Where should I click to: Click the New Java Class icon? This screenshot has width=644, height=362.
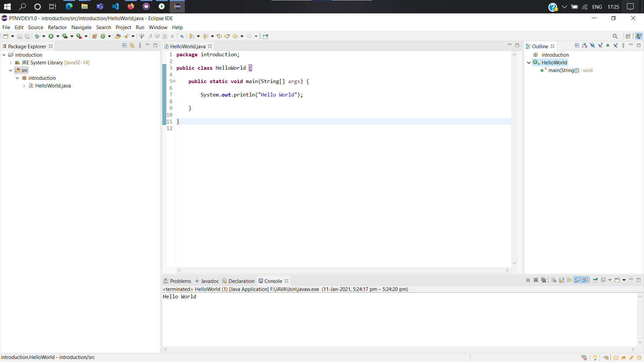103,36
